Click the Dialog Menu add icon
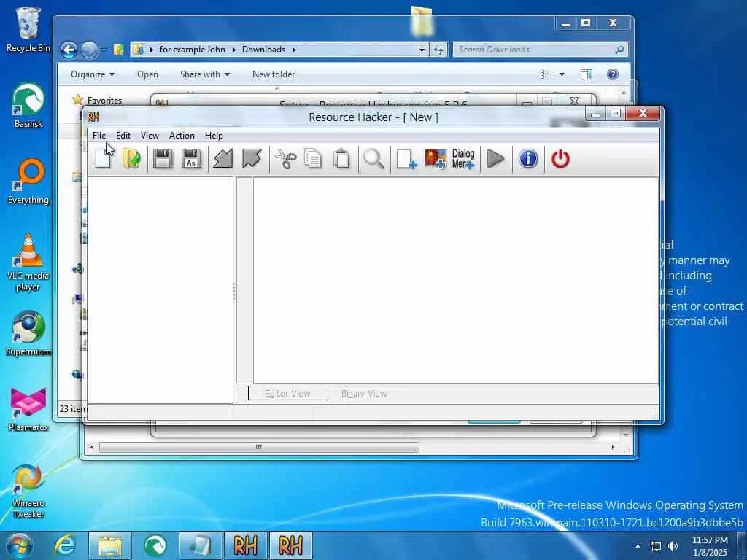Image resolution: width=747 pixels, height=560 pixels. 463,158
